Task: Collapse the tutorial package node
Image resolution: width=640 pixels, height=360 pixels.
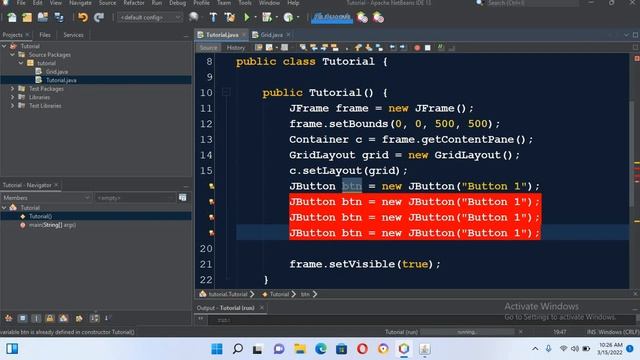Action: [21, 63]
